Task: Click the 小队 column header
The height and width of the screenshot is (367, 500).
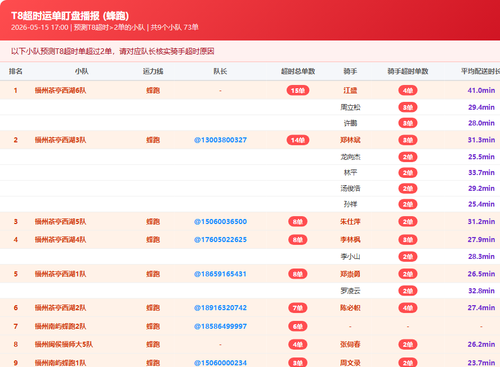Action: coord(82,71)
